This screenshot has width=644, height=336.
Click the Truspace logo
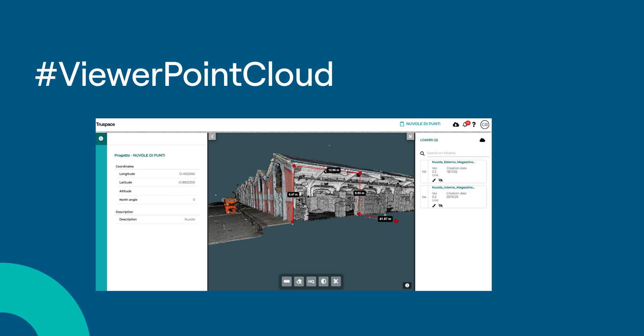105,124
